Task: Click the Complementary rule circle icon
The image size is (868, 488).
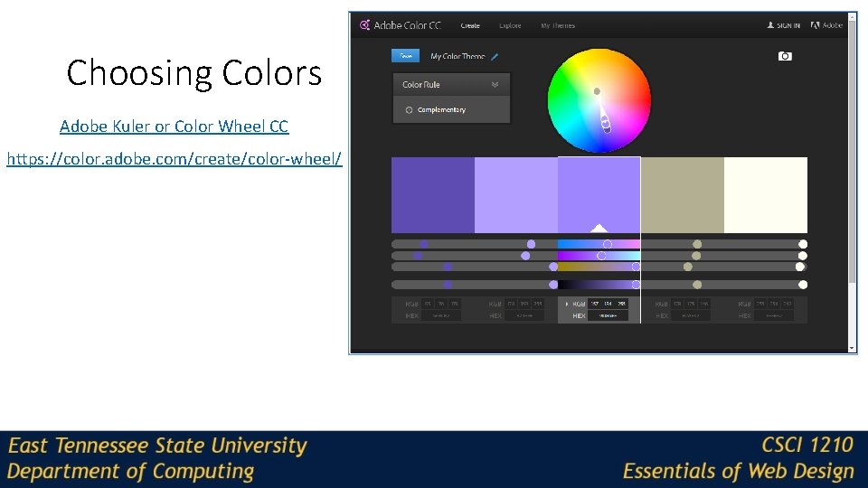Action: point(409,110)
